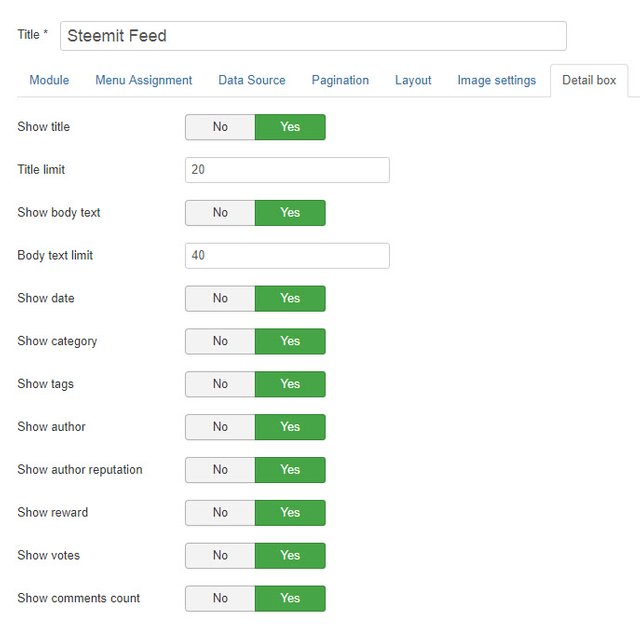Turn off Show reward with No
This screenshot has height=633, width=640.
click(x=220, y=513)
